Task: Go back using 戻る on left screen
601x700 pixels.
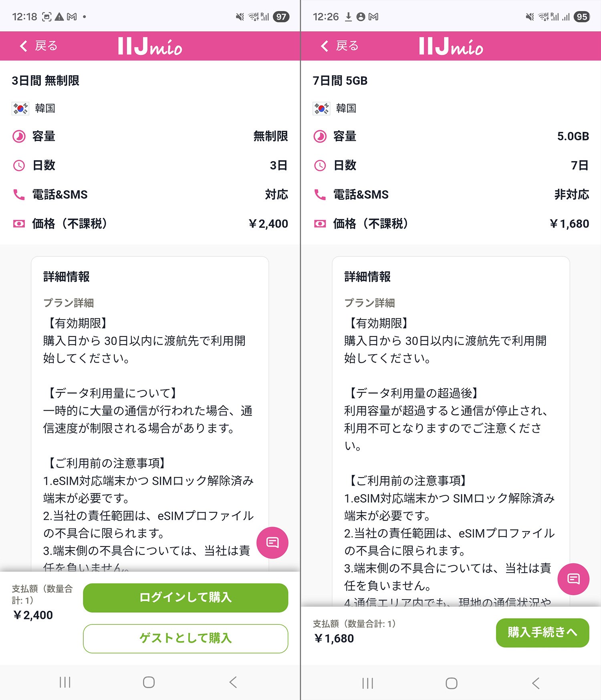Action: point(38,46)
